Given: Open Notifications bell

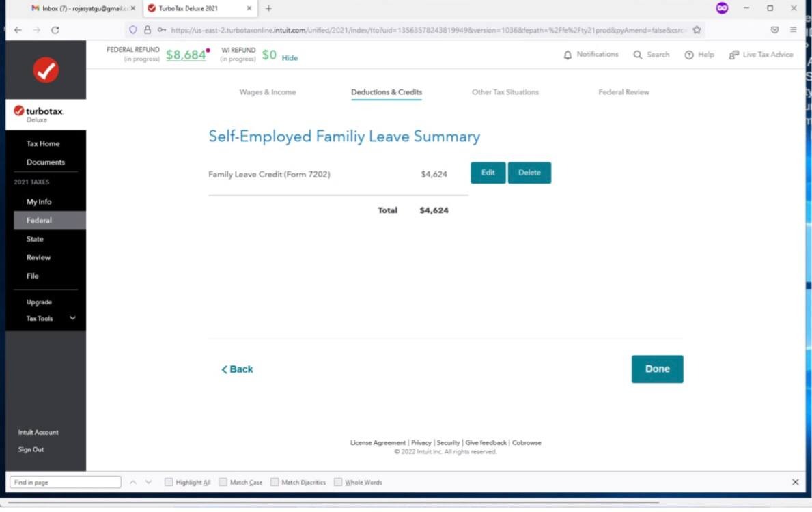Looking at the screenshot, I should (590, 55).
